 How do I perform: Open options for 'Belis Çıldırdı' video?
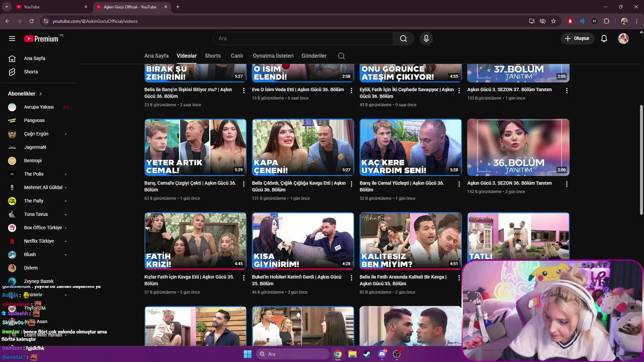(352, 184)
